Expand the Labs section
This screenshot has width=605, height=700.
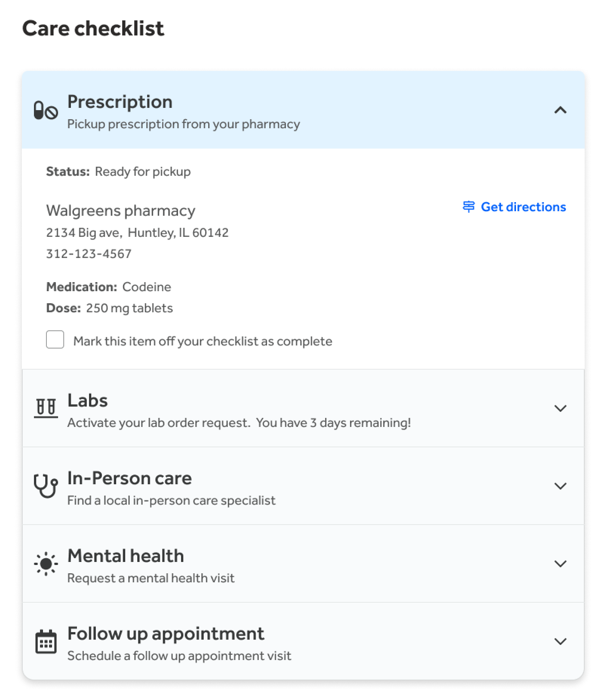(x=560, y=408)
